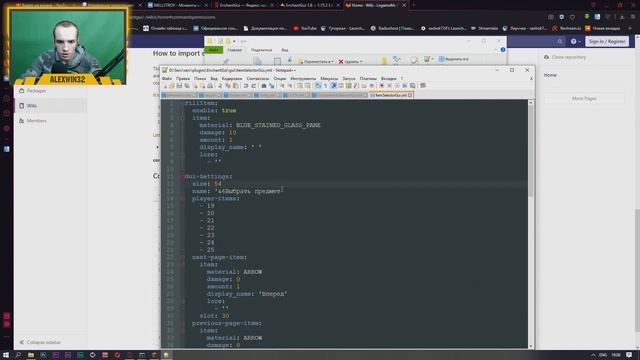
Task: Toggle the Word wrap icon in Notepad++ toolbar
Action: point(318,86)
